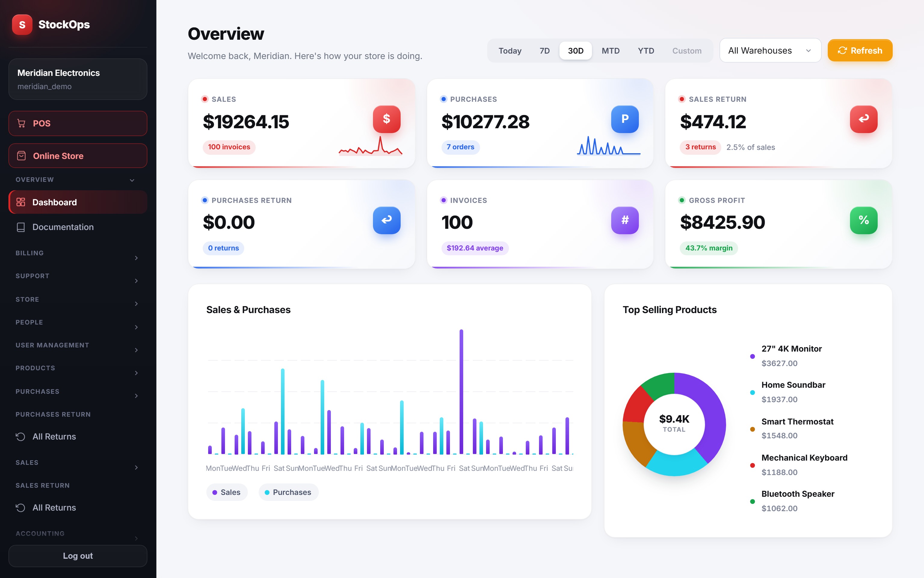Click the cyan Home Soundbar legend dot
The image size is (924, 578).
click(752, 393)
